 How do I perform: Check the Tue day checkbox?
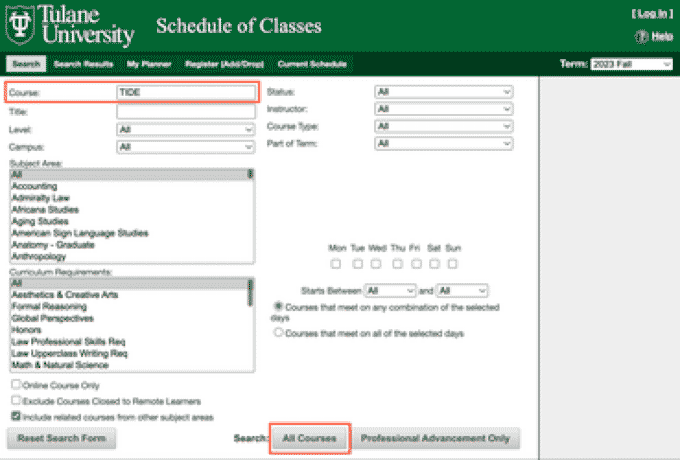pyautogui.click(x=357, y=264)
